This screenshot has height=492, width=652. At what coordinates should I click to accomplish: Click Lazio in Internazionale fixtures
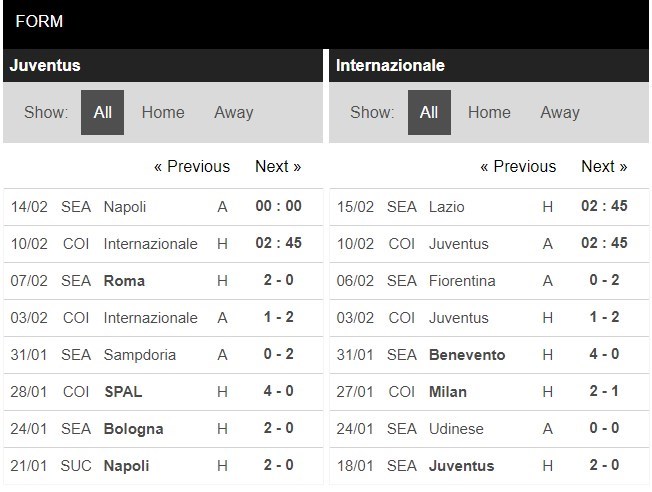[449, 207]
